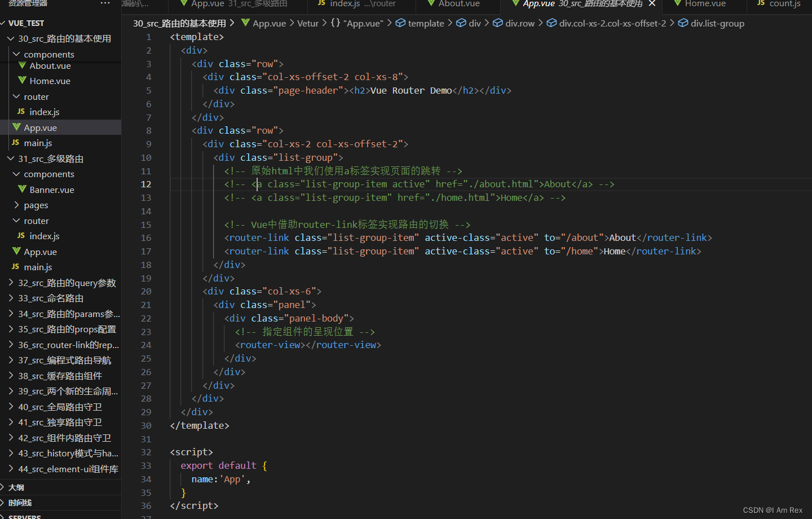
Task: Click to="/about" attribute on line 16
Action: 573,237
